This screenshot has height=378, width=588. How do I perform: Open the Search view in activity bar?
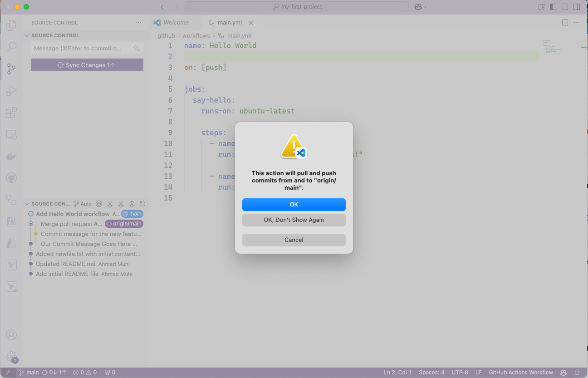(x=11, y=47)
